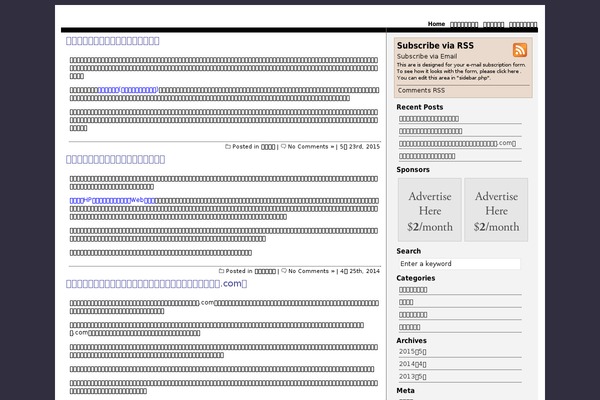The height and width of the screenshot is (400, 600).
Task: Click the right Advertise Here $2/month banner
Action: (x=496, y=210)
